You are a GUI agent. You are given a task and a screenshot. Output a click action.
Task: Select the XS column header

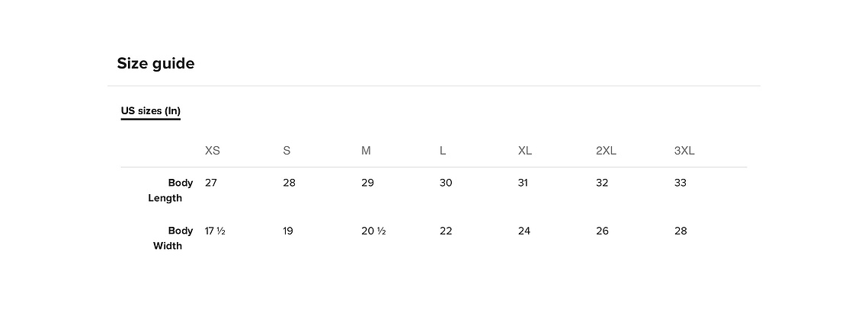[x=213, y=151]
